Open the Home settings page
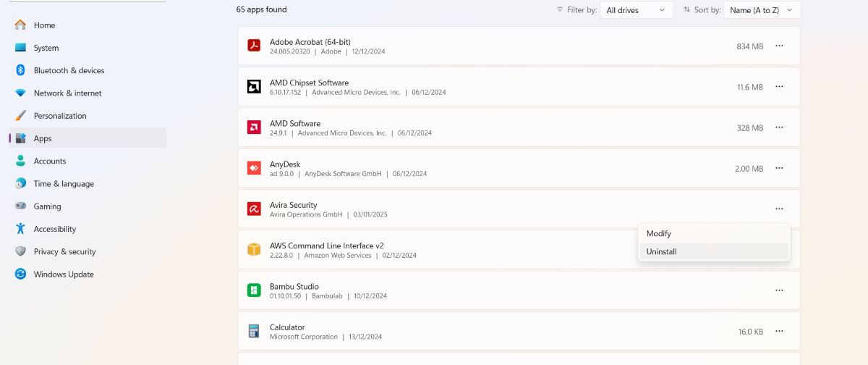The width and height of the screenshot is (868, 365). (88, 25)
